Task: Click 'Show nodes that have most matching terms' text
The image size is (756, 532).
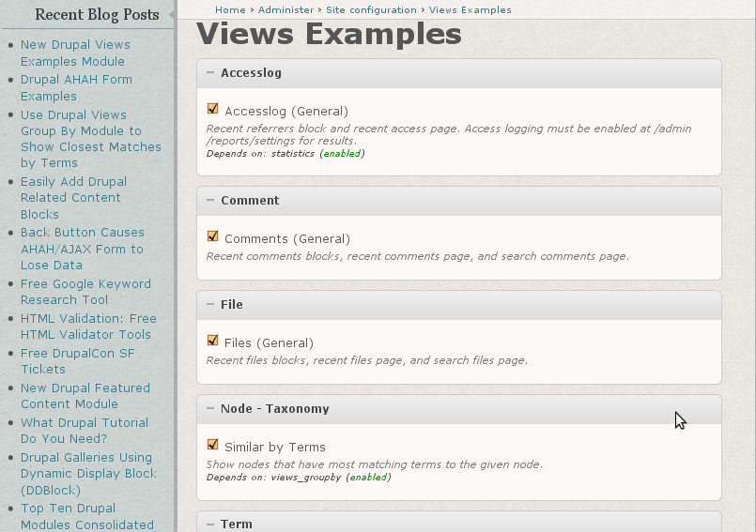Action: (x=375, y=464)
